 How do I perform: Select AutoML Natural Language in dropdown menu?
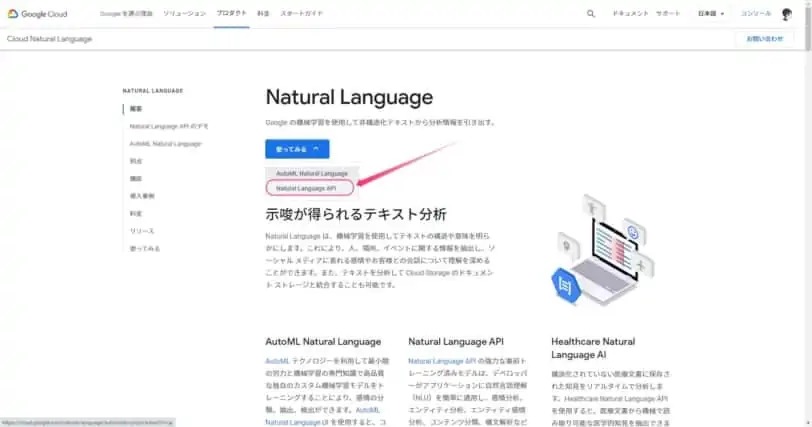click(312, 173)
